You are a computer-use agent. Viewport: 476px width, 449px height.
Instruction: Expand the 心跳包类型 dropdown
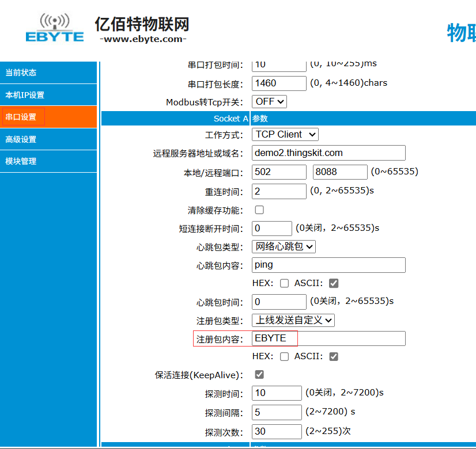[x=284, y=246]
